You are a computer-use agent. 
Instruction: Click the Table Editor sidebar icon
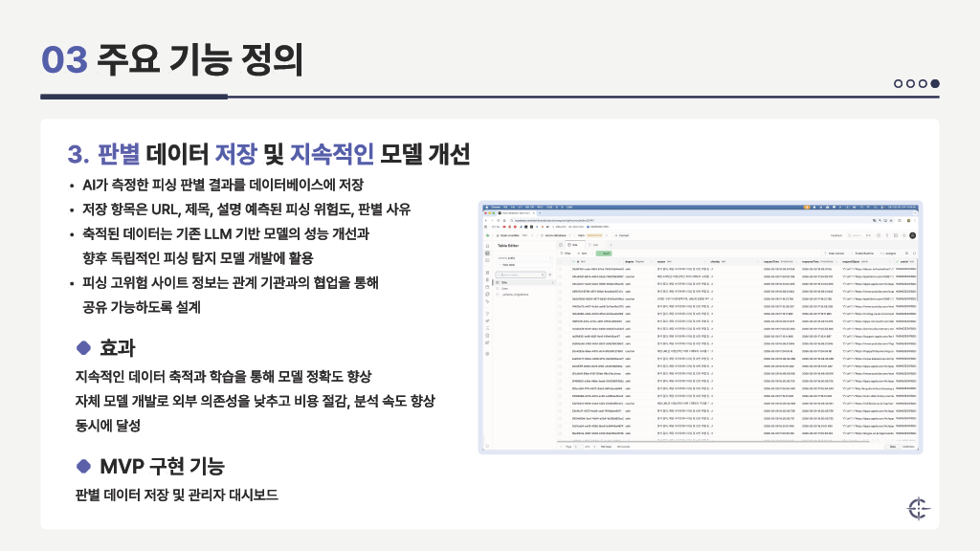click(x=487, y=253)
